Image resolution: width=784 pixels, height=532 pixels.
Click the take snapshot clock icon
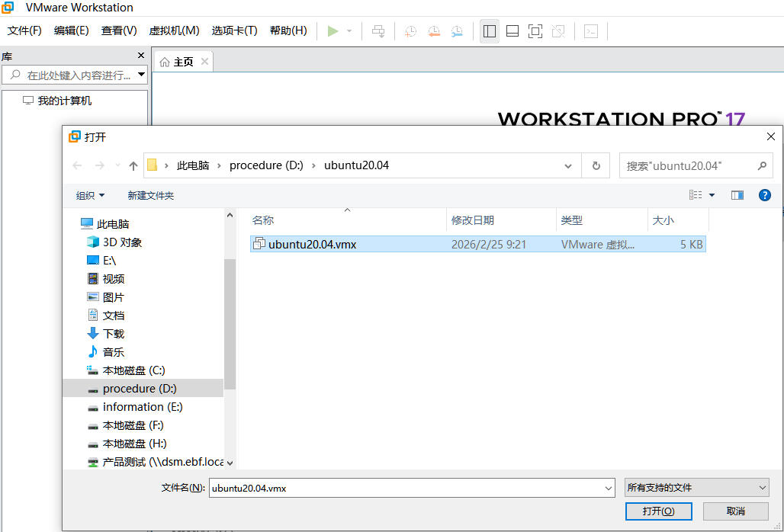click(410, 31)
